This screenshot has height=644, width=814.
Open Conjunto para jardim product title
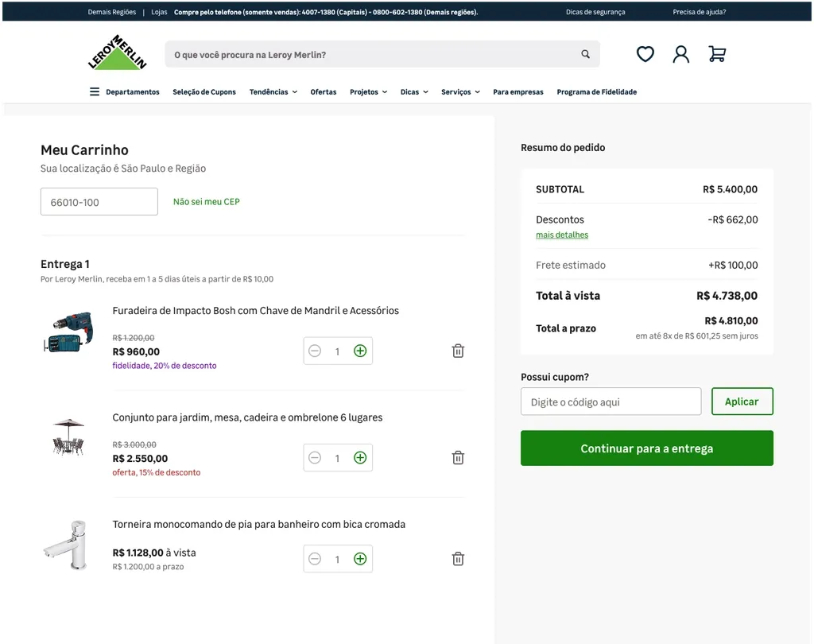point(248,417)
